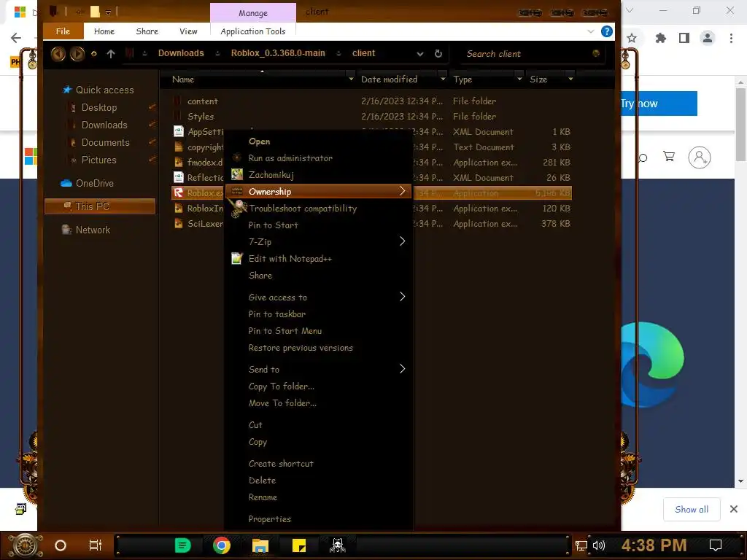Open Task View in taskbar

[x=96, y=545]
